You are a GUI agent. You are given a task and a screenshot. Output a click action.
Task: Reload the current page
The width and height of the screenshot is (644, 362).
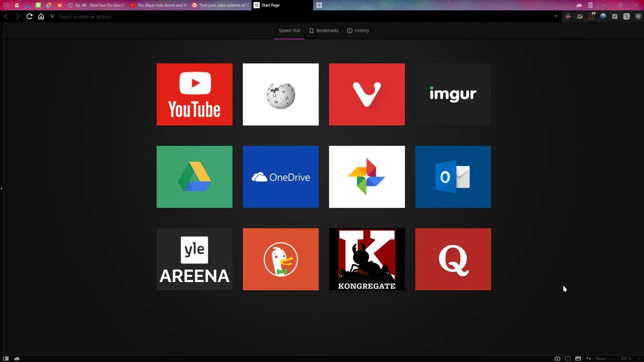pyautogui.click(x=29, y=16)
